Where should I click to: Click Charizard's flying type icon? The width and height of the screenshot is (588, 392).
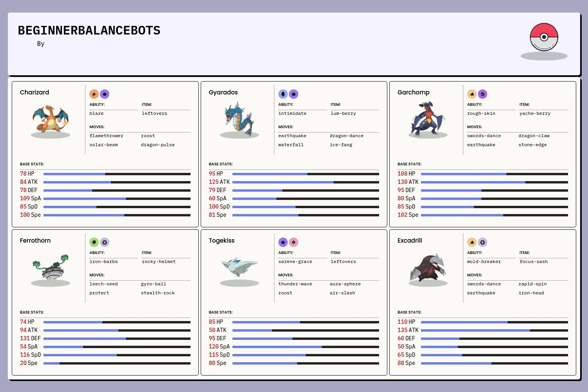click(105, 94)
